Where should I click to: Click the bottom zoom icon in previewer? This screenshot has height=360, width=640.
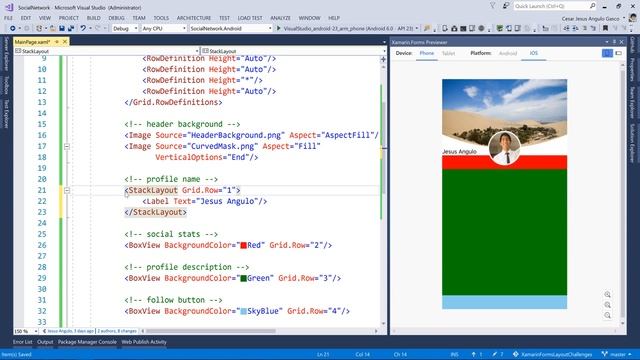click(x=607, y=315)
